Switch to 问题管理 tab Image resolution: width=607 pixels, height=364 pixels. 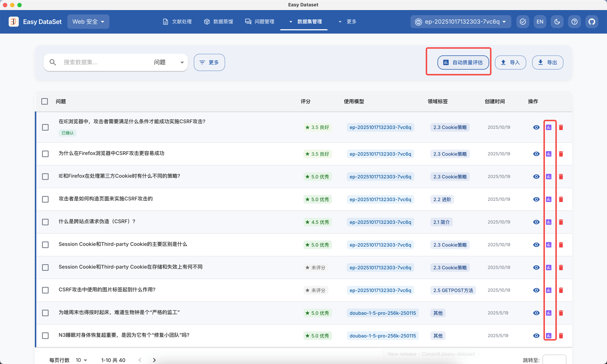click(x=260, y=22)
